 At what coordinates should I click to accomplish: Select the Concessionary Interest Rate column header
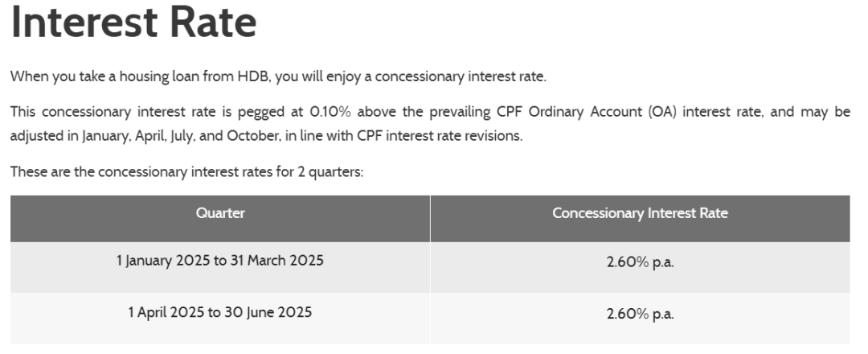(640, 213)
